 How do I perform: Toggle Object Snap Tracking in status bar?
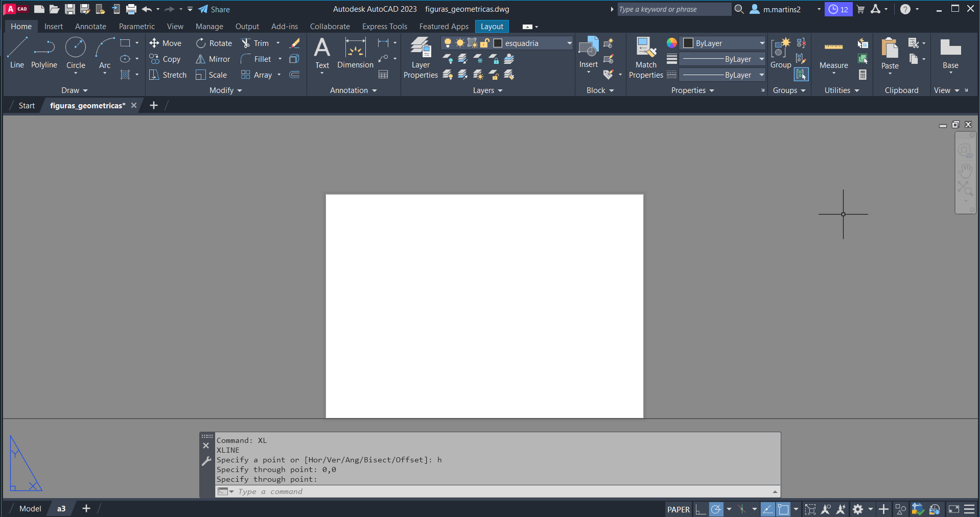767,509
